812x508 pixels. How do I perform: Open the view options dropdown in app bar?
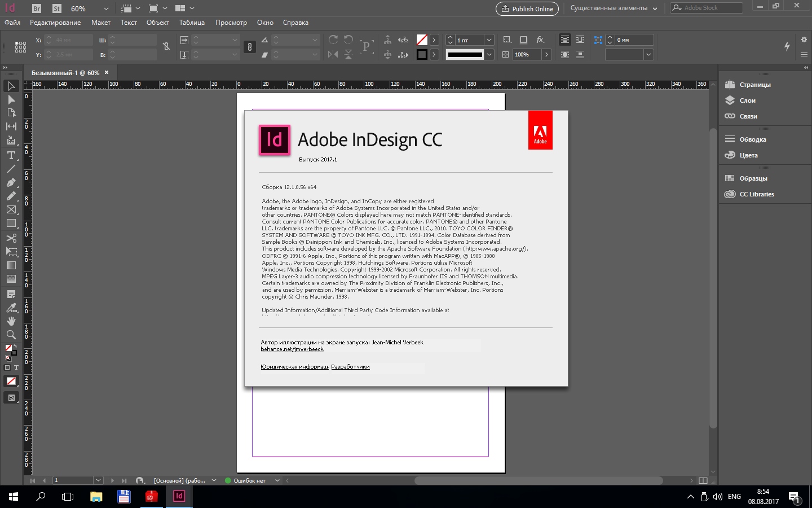pyautogui.click(x=130, y=8)
